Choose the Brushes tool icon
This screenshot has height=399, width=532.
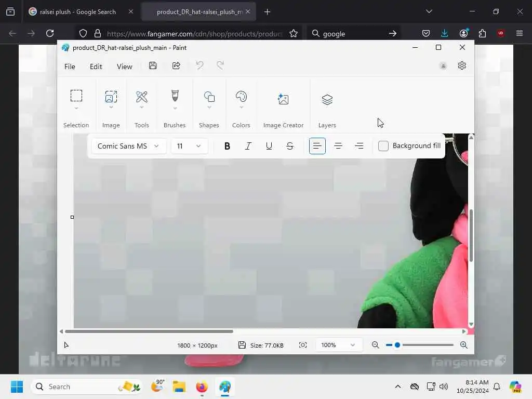(x=175, y=96)
